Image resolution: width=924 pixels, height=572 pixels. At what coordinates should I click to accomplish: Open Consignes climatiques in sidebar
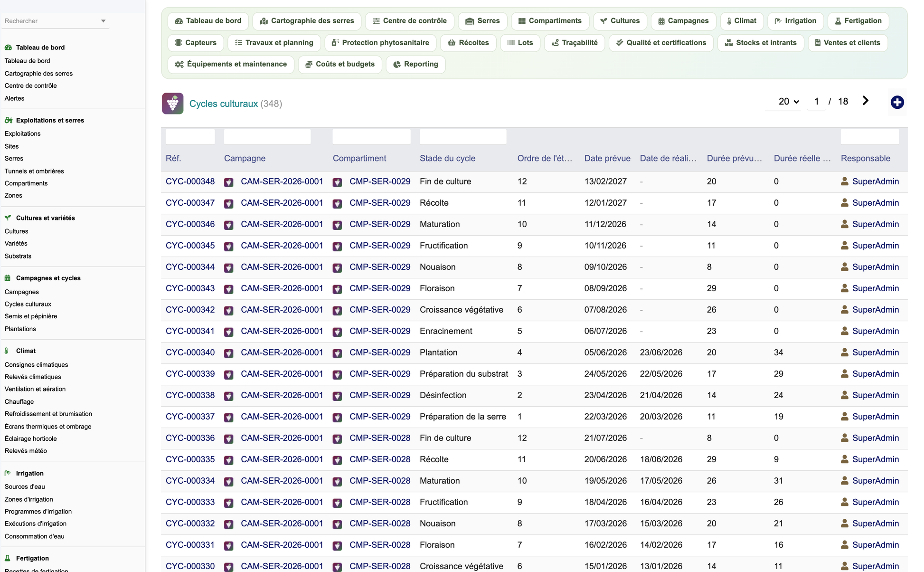36,365
